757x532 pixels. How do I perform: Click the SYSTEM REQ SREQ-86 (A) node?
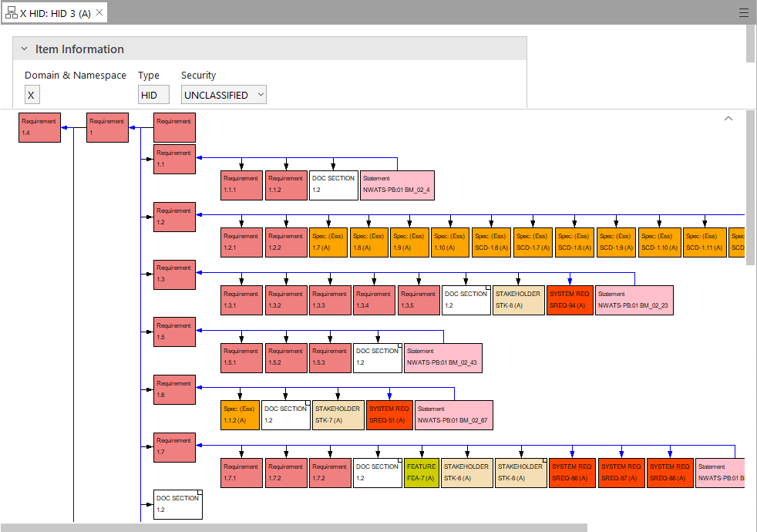pyautogui.click(x=572, y=473)
